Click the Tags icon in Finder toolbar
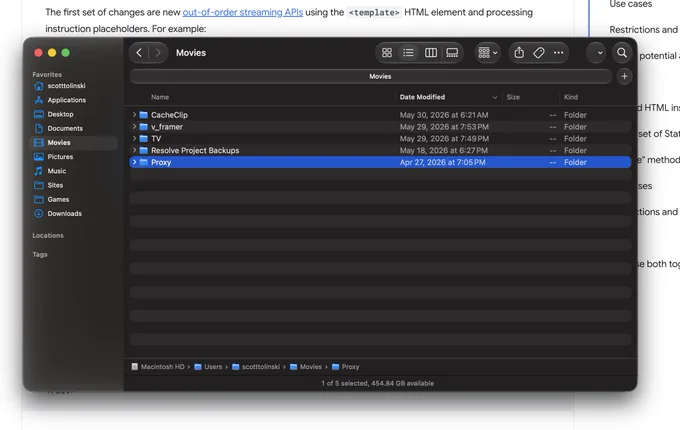Image resolution: width=680 pixels, height=430 pixels. coord(539,53)
